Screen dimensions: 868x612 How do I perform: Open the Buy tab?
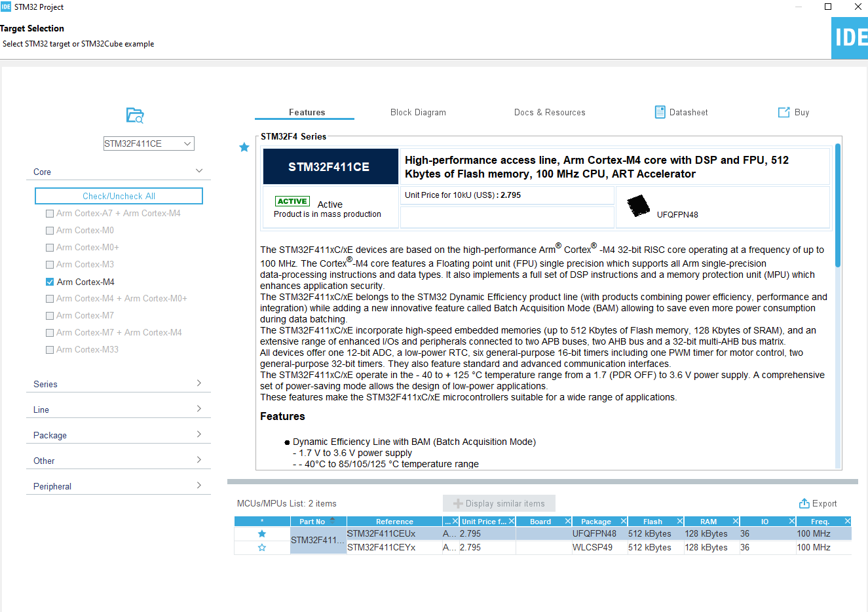[x=802, y=112]
